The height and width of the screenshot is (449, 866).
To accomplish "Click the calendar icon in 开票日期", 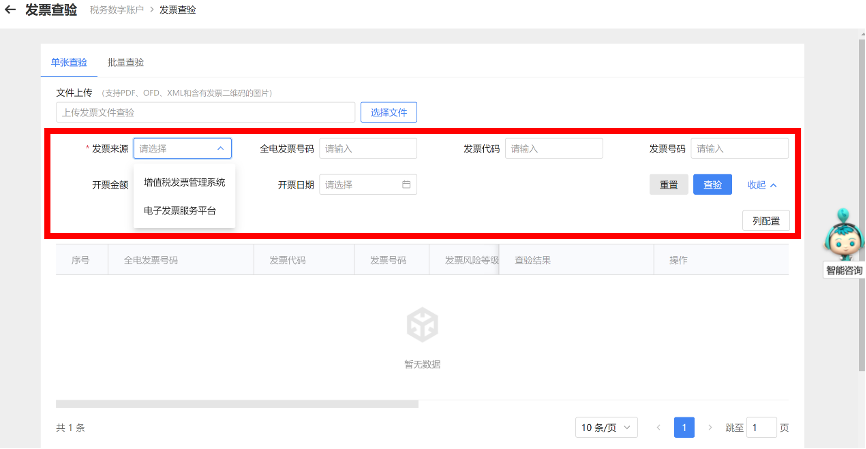I will tap(406, 185).
